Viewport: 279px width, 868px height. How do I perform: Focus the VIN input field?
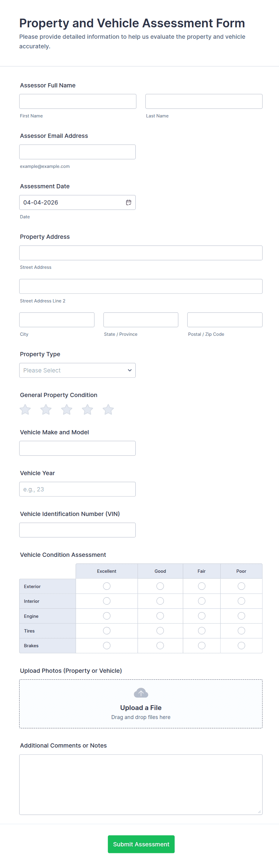pos(77,530)
